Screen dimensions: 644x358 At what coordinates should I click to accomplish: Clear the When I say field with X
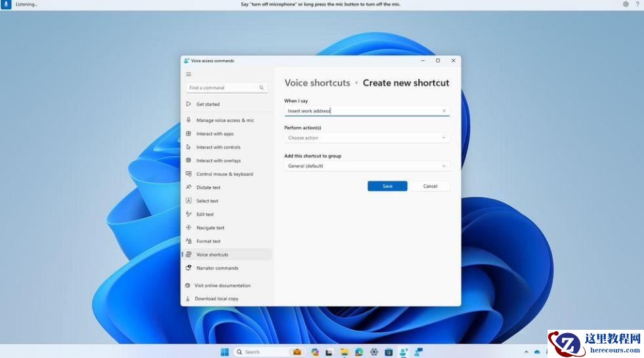(x=444, y=111)
